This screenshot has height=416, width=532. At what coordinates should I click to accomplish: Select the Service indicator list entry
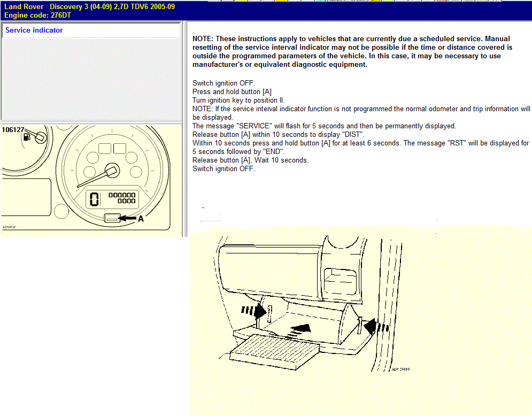coord(34,30)
